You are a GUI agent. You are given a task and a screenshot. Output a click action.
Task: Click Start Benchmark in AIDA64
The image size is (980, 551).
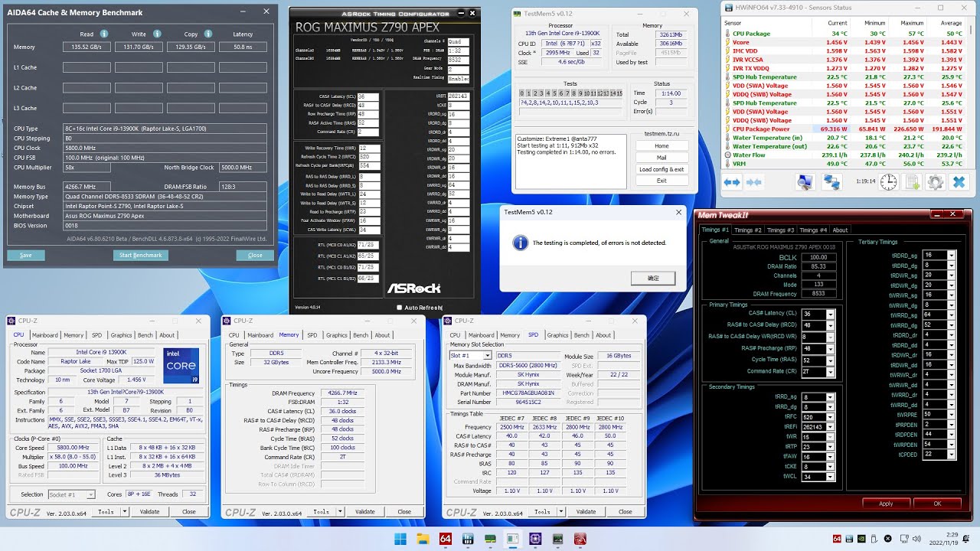click(141, 255)
